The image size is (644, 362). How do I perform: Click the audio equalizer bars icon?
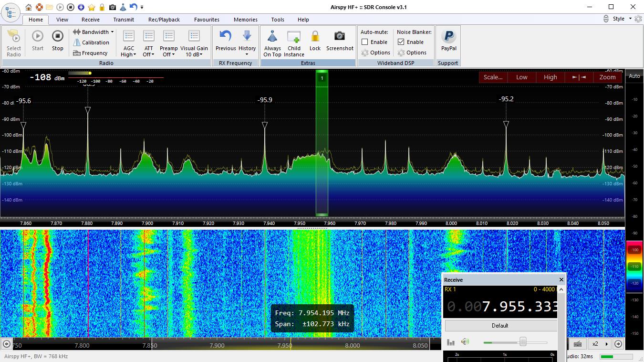pos(451,342)
